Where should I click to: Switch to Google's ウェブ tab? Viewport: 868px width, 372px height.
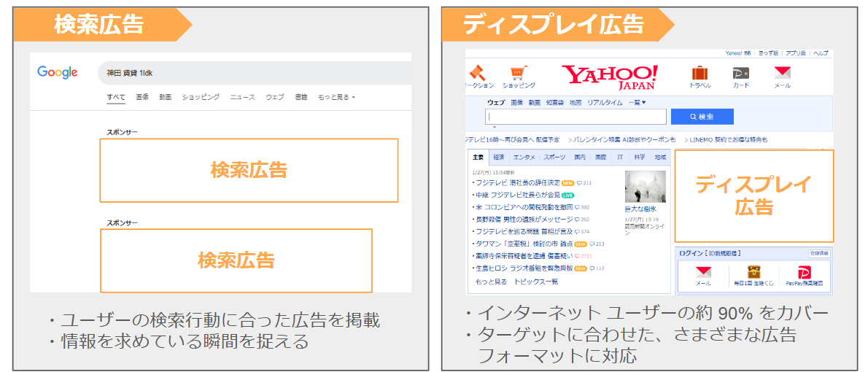click(x=274, y=97)
